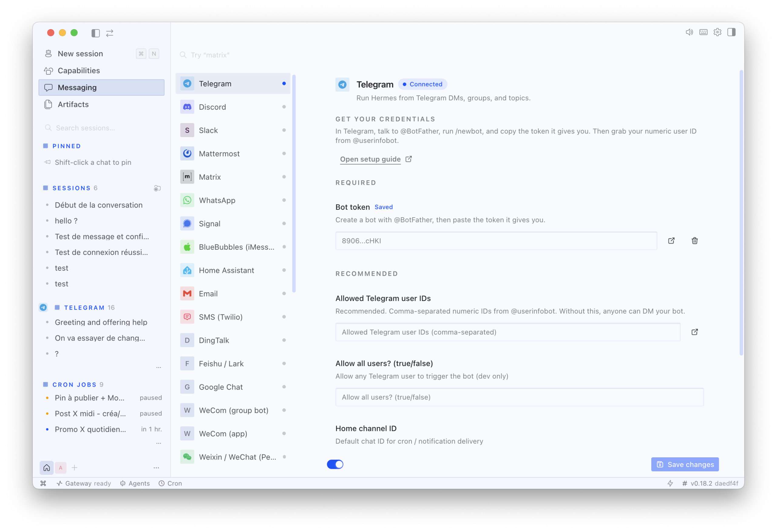Select BlueBubbles (iMessage) platform
The image size is (777, 532).
pos(233,247)
